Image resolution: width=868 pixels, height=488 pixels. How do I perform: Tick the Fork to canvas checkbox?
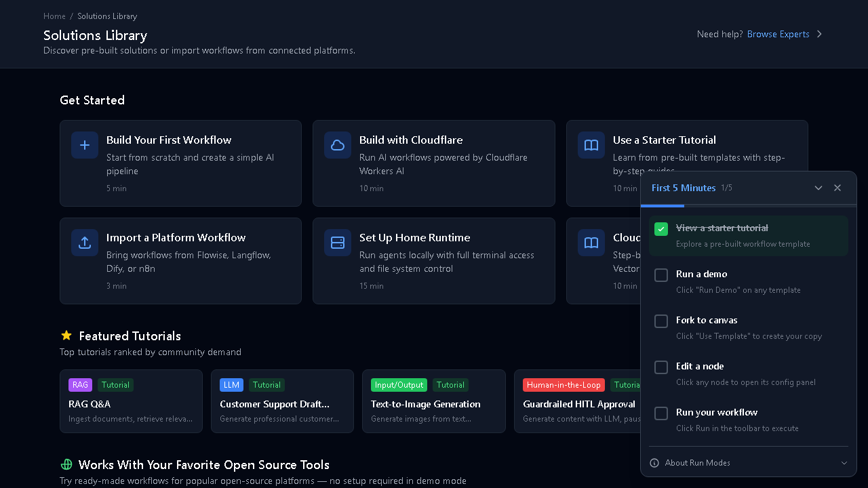(x=661, y=321)
